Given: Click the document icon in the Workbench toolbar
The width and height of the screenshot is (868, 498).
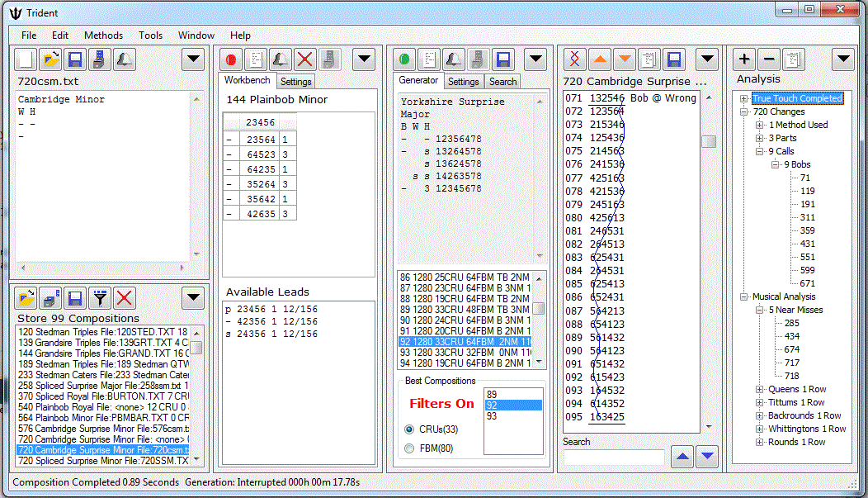Looking at the screenshot, I should 256,59.
